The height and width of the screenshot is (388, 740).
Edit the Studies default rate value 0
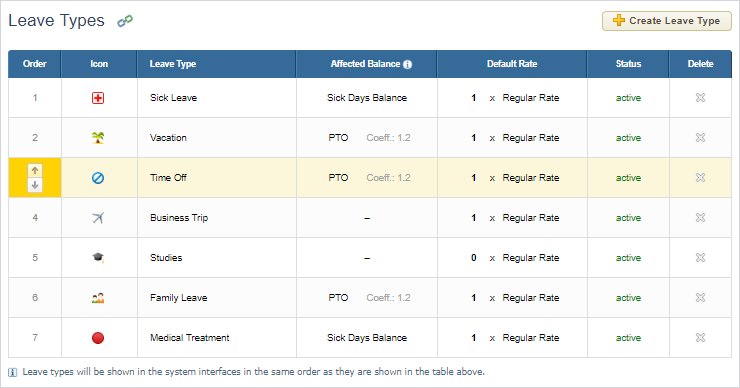tap(473, 258)
